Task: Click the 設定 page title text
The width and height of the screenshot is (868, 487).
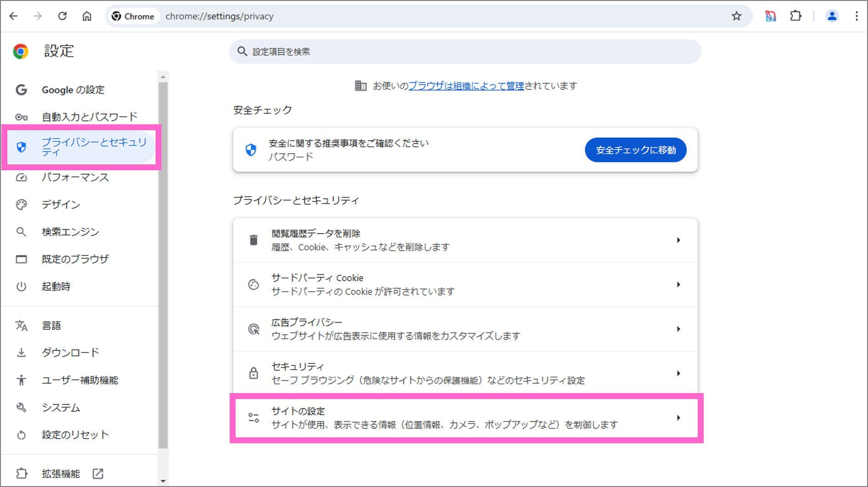Action: [59, 51]
